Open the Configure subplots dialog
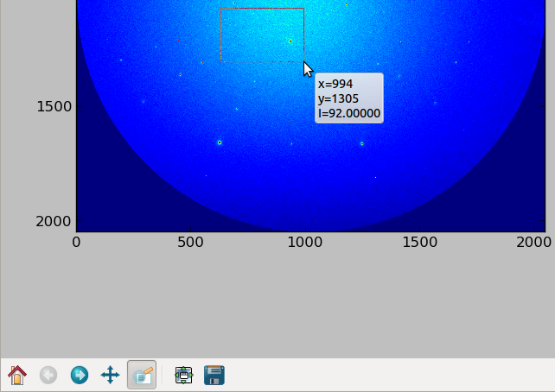Viewport: 555px width, 392px height. tap(183, 375)
